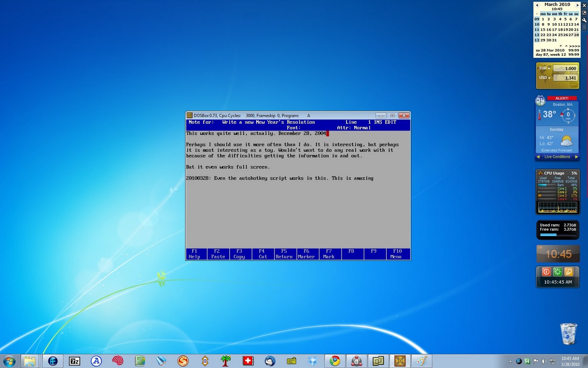Go to previous month in calendar gadget

click(537, 5)
